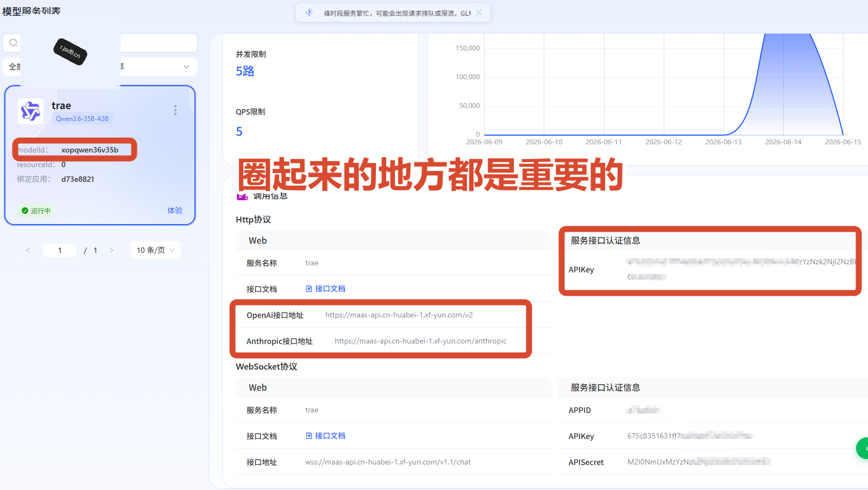The image size is (868, 490).
Task: Click the search magnifier icon
Action: coord(14,43)
